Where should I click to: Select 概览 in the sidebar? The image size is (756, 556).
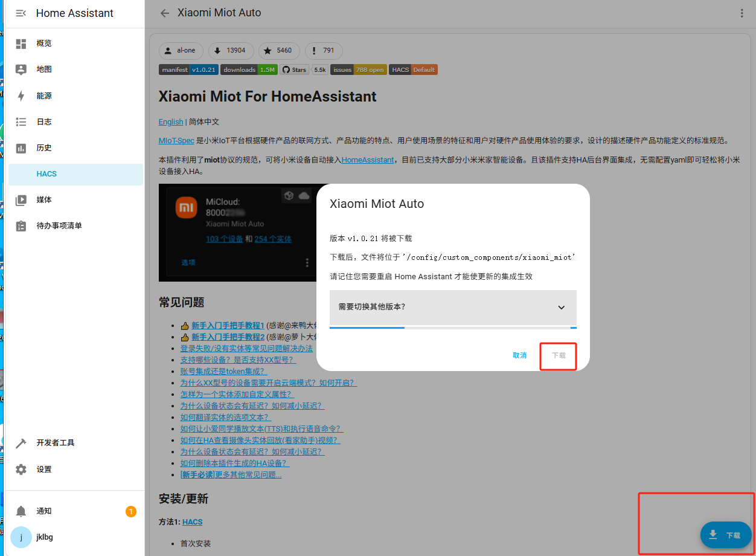point(76,44)
